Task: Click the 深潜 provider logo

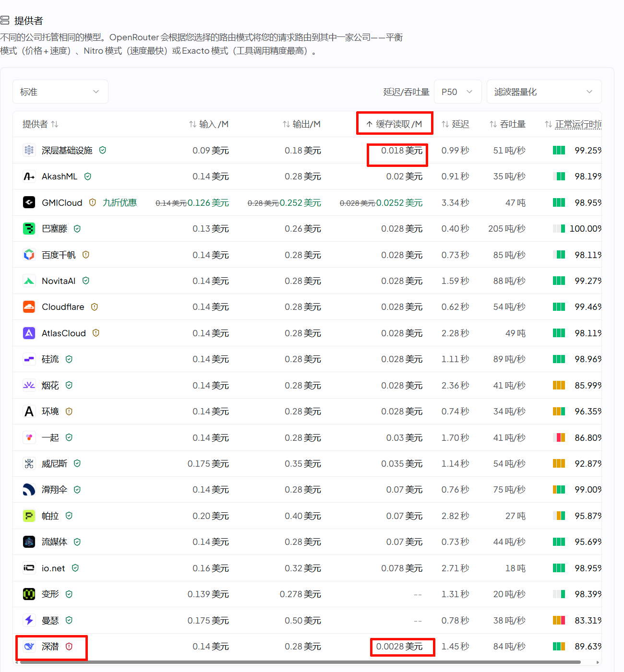Action: [29, 646]
